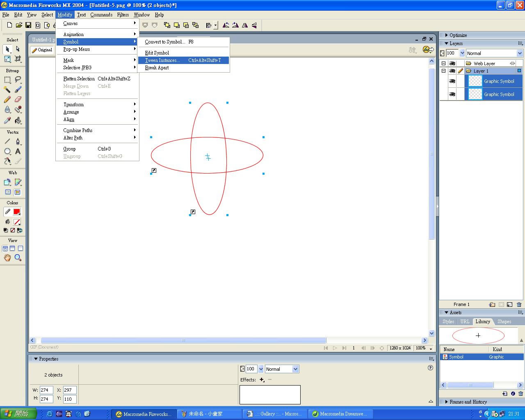The image size is (525, 420).
Task: Select the Subselection tool
Action: coord(18,49)
